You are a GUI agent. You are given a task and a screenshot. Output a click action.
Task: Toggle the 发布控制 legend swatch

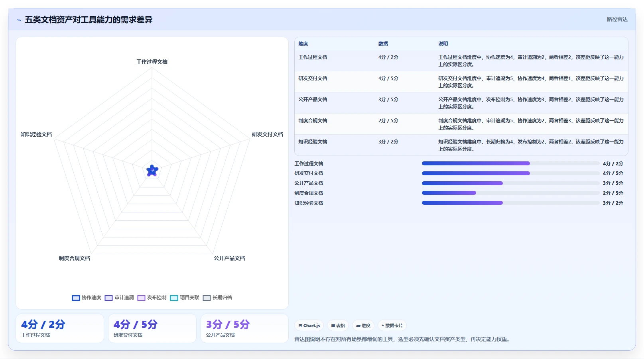[141, 298]
